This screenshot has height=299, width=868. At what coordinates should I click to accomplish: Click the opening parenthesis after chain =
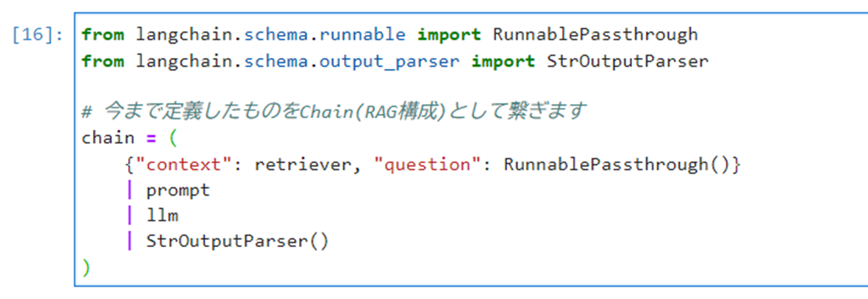173,138
